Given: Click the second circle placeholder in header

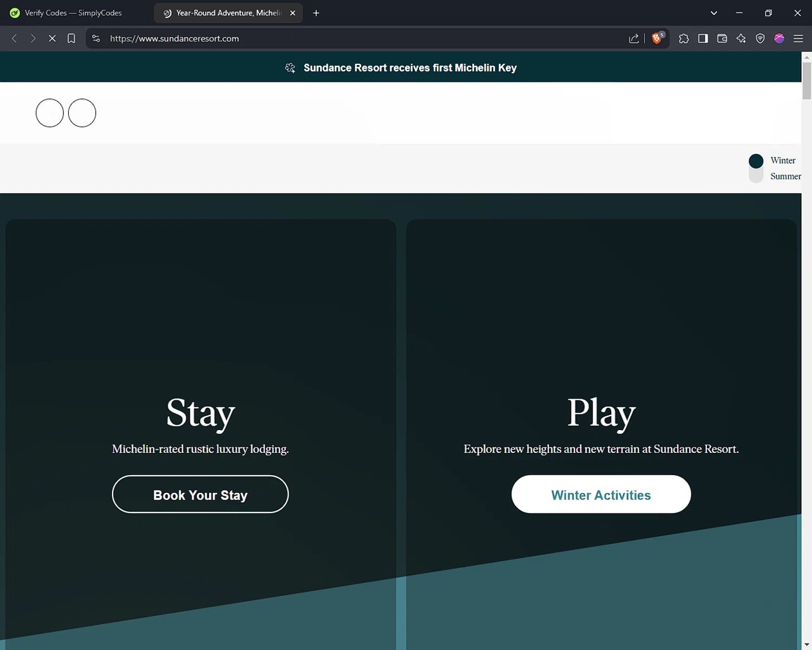Looking at the screenshot, I should tap(82, 113).
